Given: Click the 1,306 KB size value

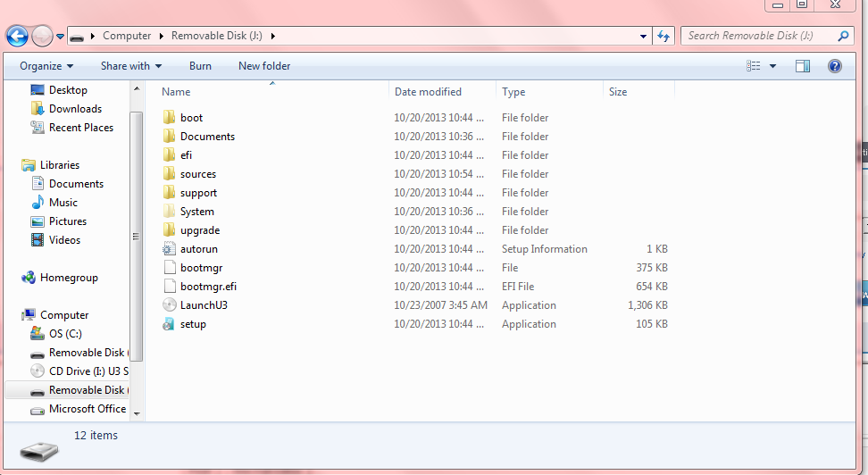Looking at the screenshot, I should (x=647, y=305).
